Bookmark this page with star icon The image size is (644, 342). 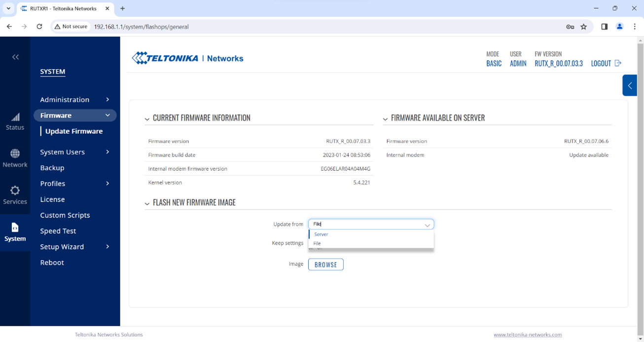(x=584, y=27)
